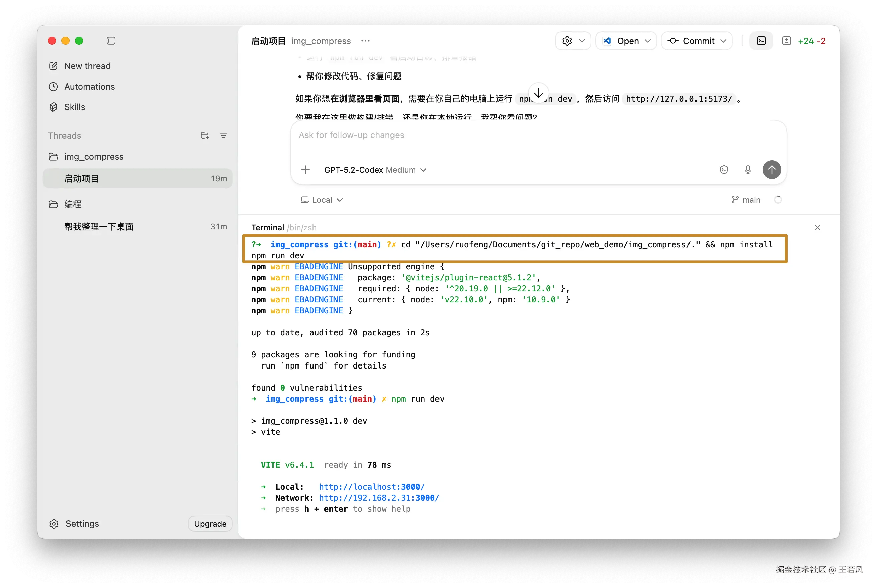
Task: Click the icon left of the microphone
Action: click(724, 170)
